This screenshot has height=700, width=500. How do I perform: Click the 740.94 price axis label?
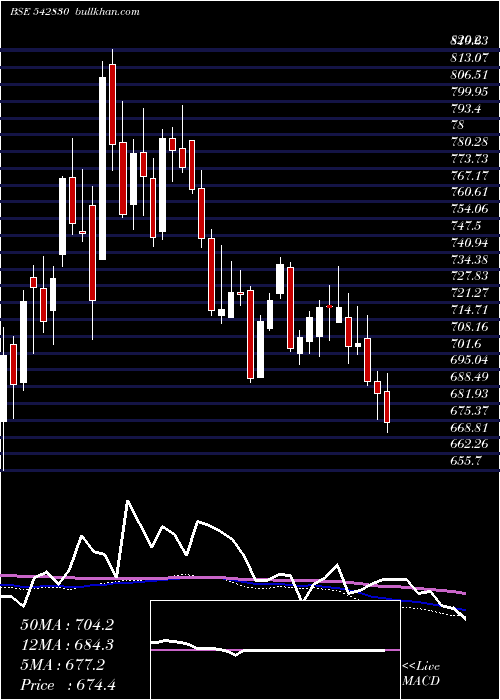point(469,243)
